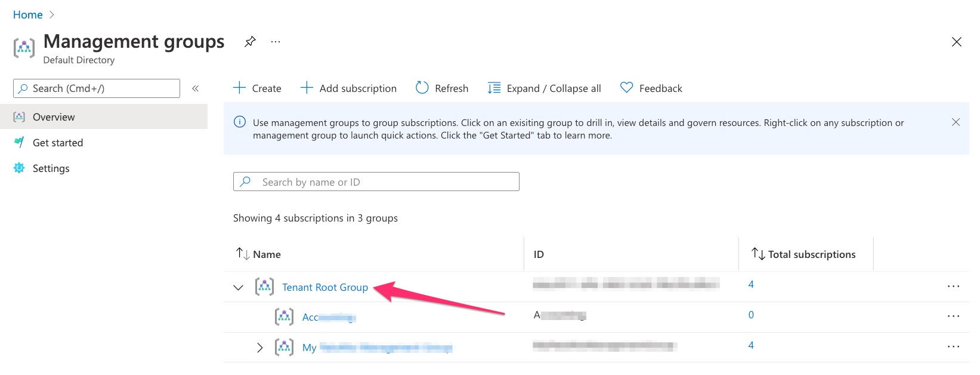This screenshot has width=980, height=375.
Task: Open the more options ellipsis beside title
Action: click(x=276, y=42)
